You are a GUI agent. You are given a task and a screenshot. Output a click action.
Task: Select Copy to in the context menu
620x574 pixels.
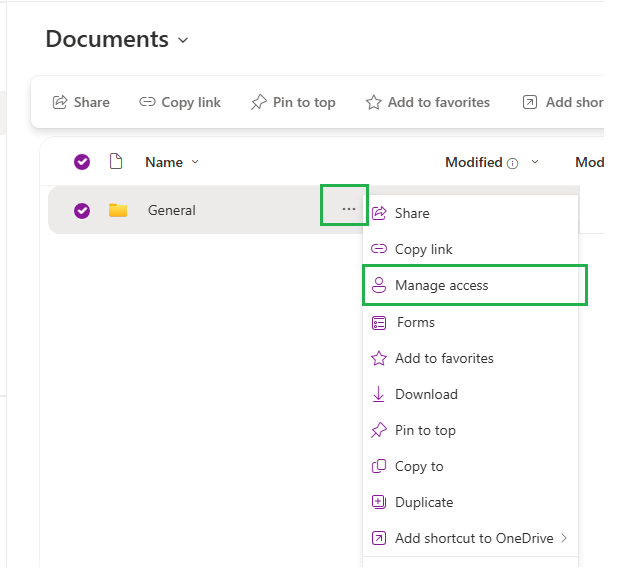coord(471,466)
